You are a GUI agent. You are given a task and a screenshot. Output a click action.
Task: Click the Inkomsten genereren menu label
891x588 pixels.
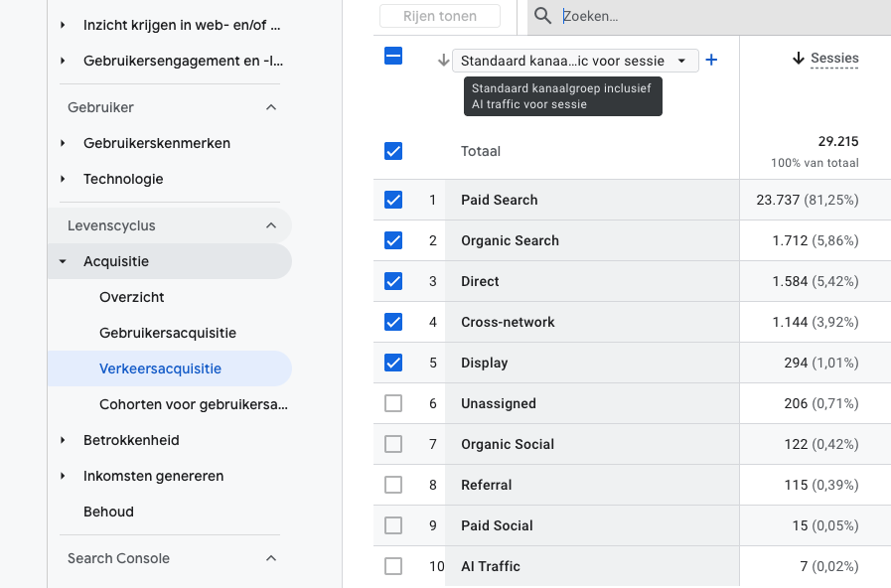tap(153, 476)
